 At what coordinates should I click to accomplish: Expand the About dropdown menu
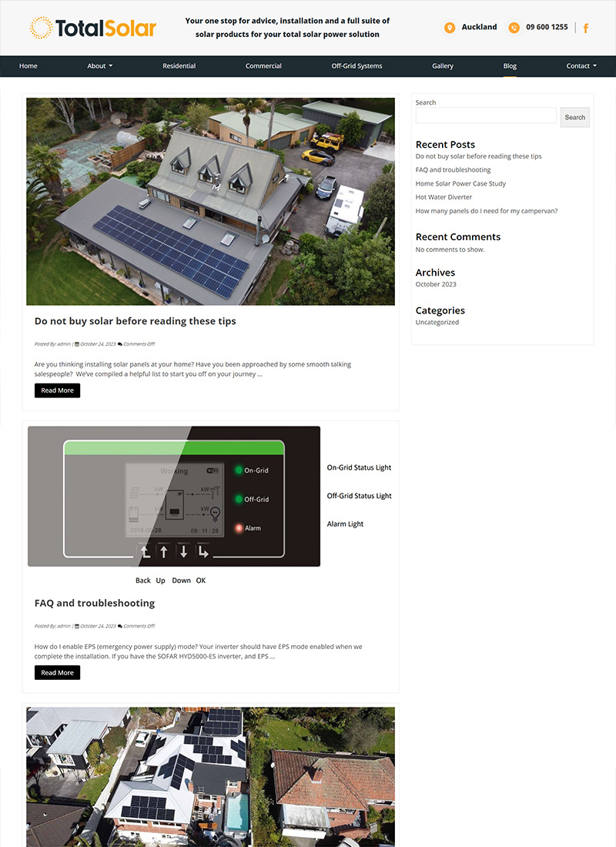click(100, 66)
